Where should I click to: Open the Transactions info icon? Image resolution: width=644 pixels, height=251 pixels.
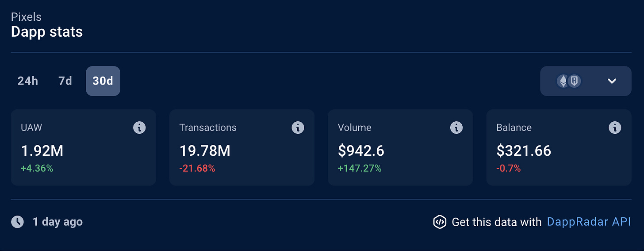[x=298, y=128]
